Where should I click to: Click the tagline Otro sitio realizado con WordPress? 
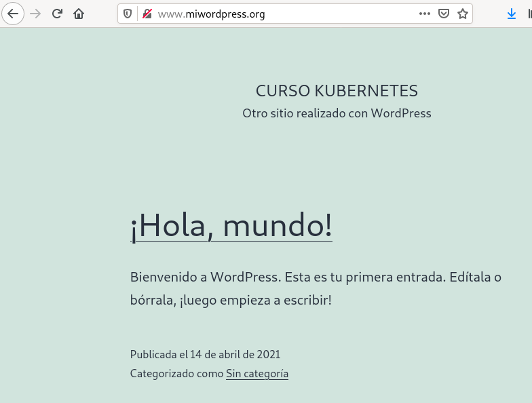[x=337, y=113]
